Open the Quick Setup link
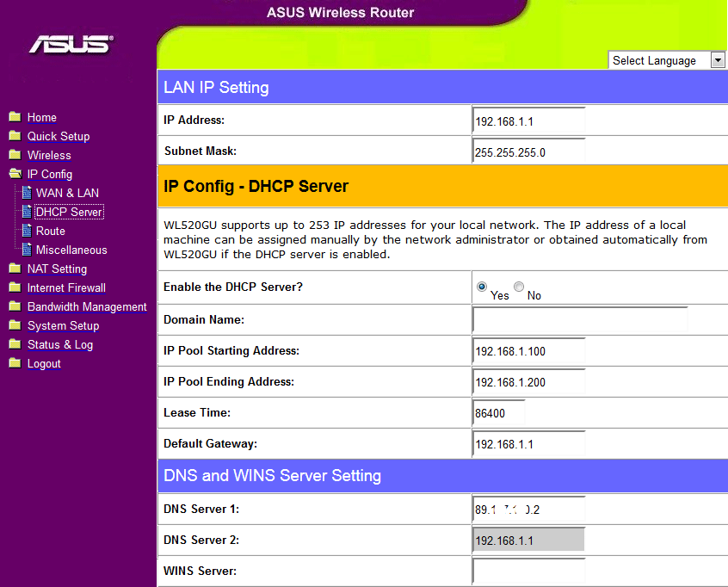 point(59,137)
